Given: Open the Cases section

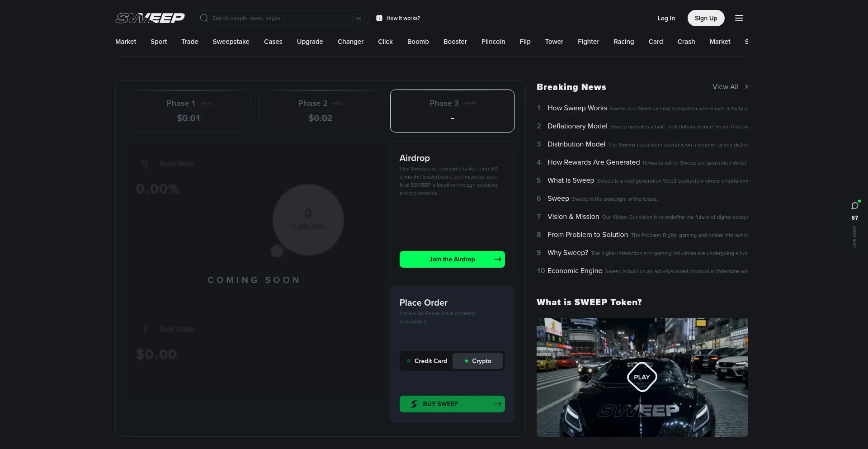Looking at the screenshot, I should click(x=273, y=42).
